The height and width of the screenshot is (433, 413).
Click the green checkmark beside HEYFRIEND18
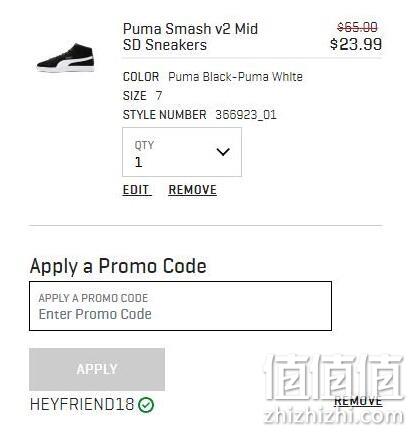(146, 405)
